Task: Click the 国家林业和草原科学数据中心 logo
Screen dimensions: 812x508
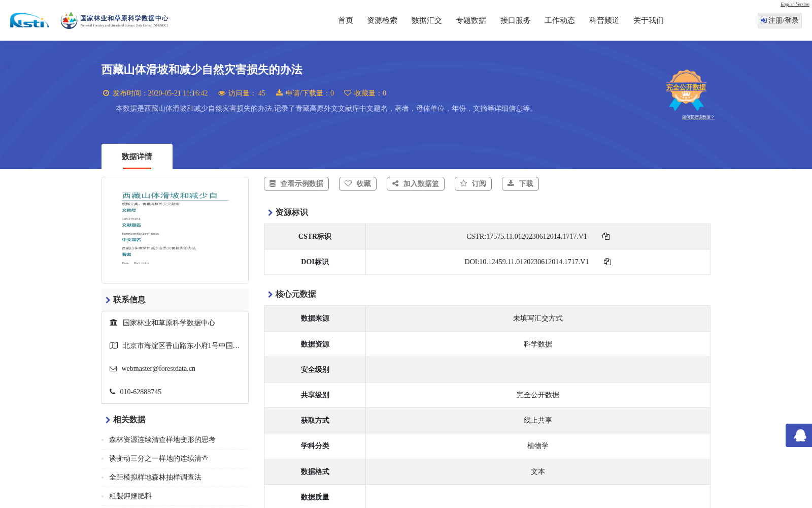Action: click(114, 20)
